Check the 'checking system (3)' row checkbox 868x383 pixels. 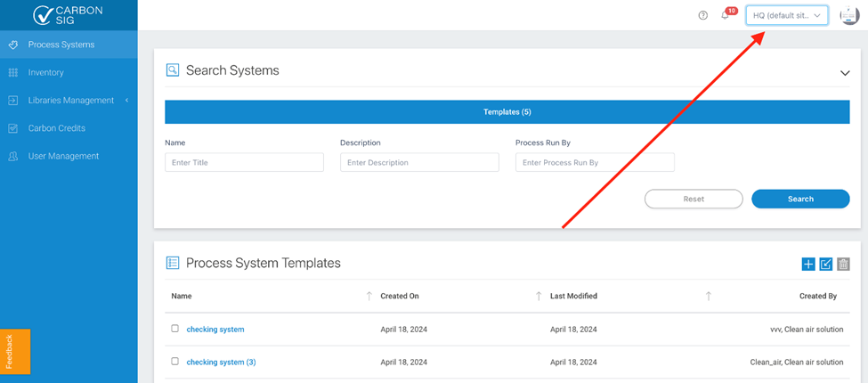click(x=175, y=362)
